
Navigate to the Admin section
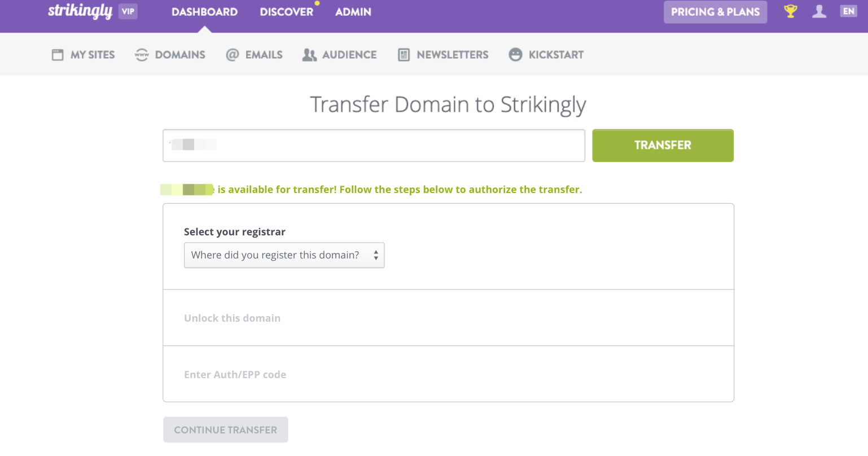[x=353, y=11]
